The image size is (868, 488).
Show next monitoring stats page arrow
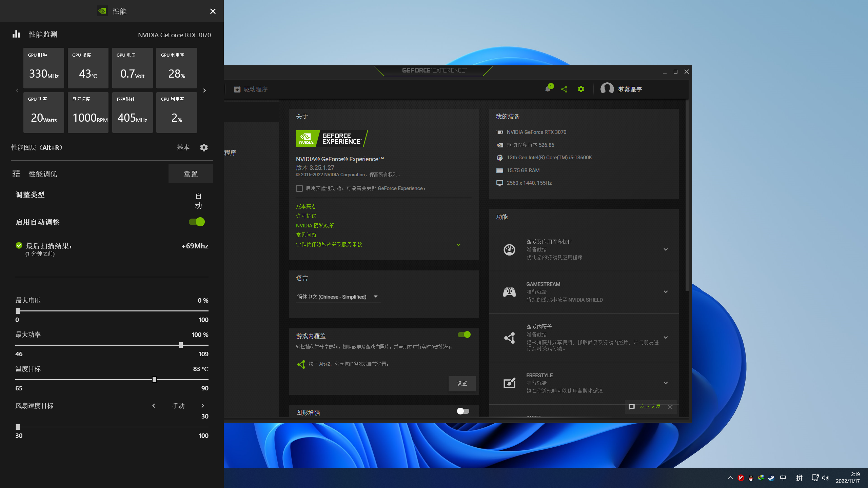click(204, 90)
